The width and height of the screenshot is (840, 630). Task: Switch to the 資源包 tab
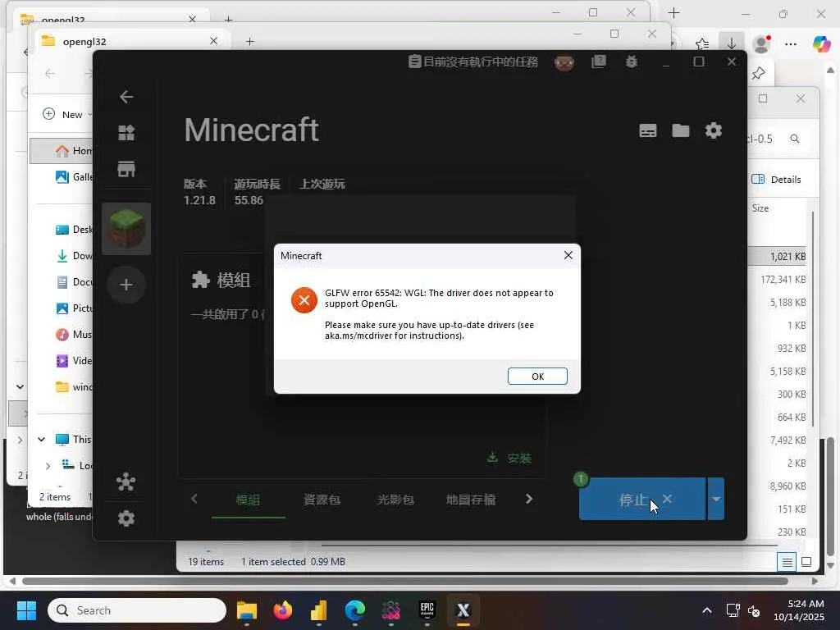coord(322,500)
